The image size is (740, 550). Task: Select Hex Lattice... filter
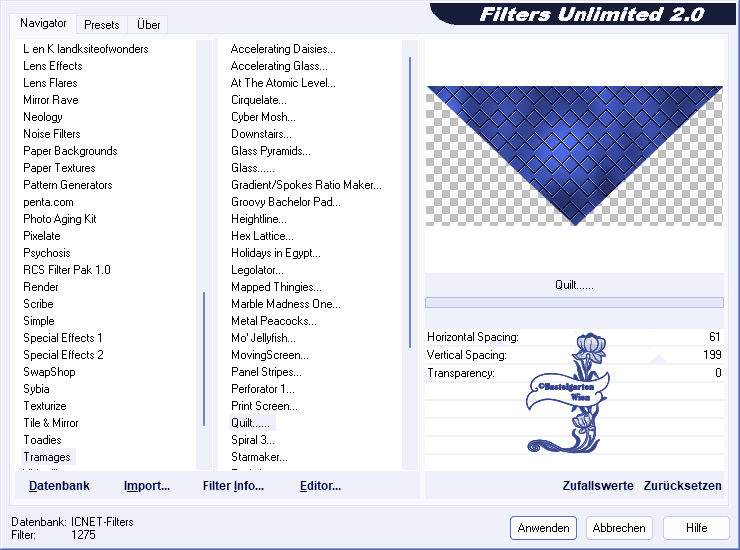coord(262,236)
